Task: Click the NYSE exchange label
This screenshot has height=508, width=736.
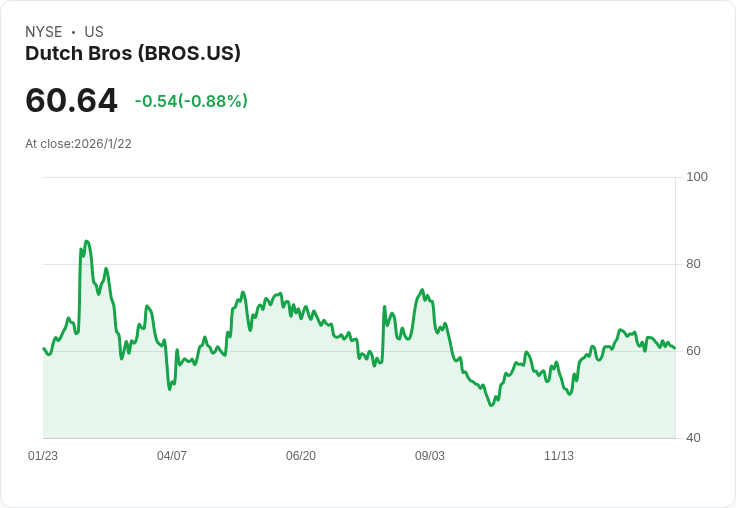Action: [x=43, y=32]
